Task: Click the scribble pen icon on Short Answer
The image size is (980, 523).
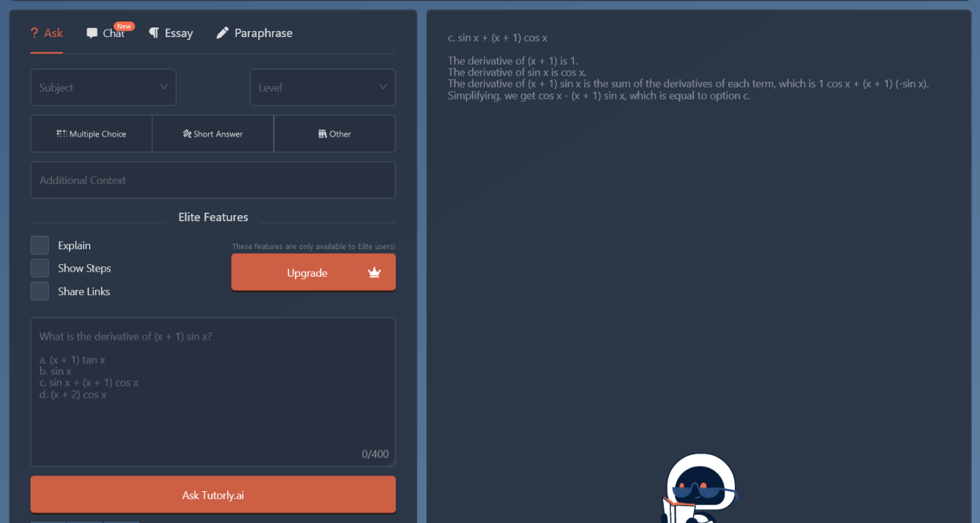Action: click(188, 134)
